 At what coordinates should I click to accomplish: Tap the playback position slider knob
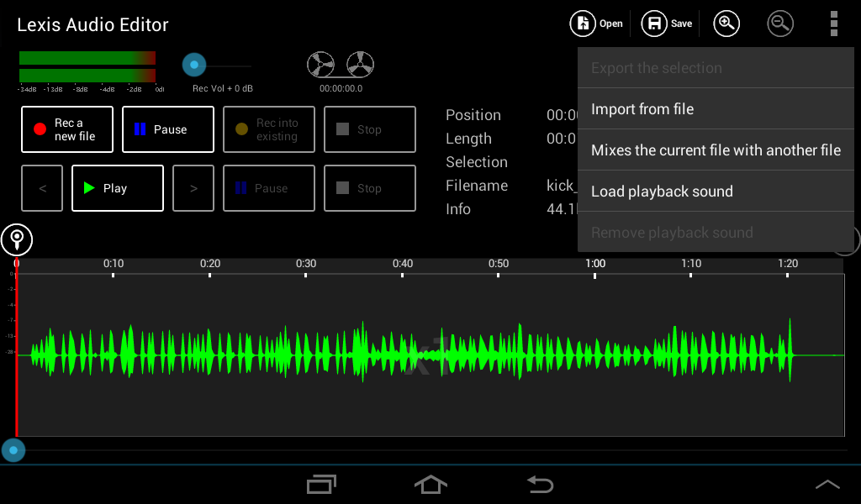click(13, 450)
